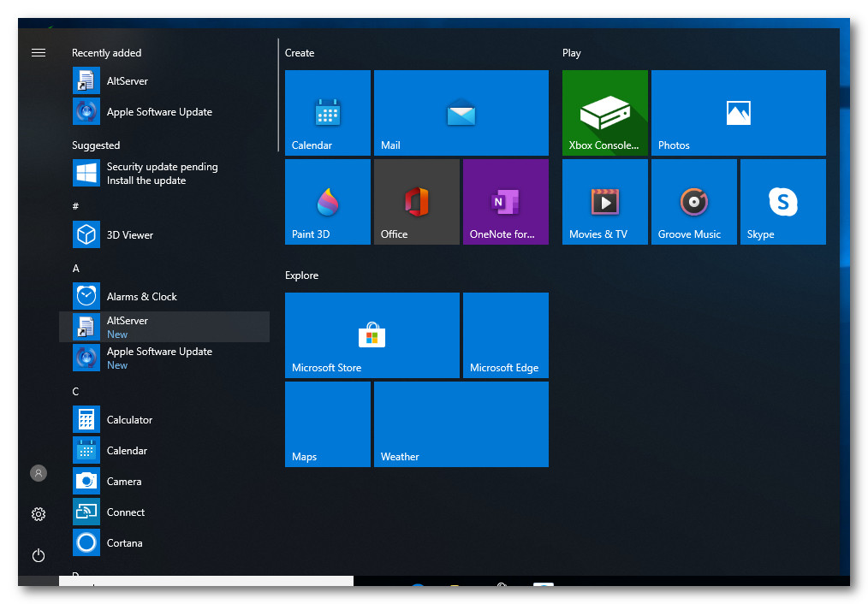The height and width of the screenshot is (604, 868).
Task: Launch the Movies & TV tile
Action: click(x=604, y=202)
